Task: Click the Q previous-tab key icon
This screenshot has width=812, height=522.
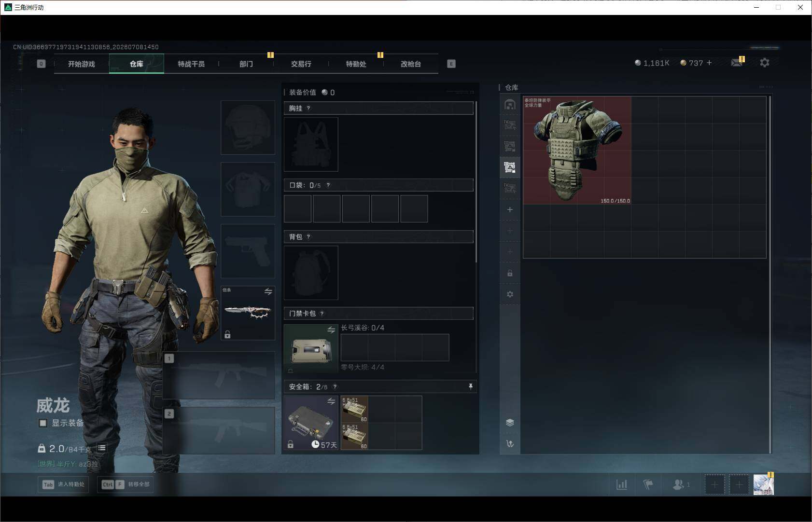Action: point(41,64)
